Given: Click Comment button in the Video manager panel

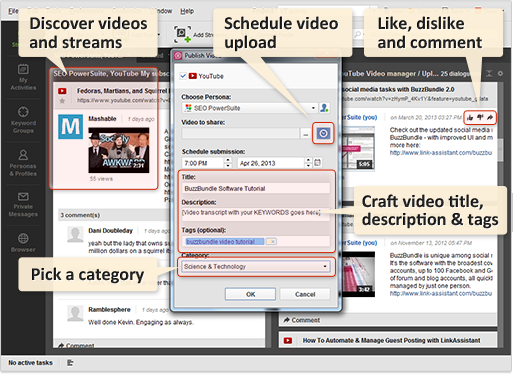Looking at the screenshot, I should coord(302,320).
